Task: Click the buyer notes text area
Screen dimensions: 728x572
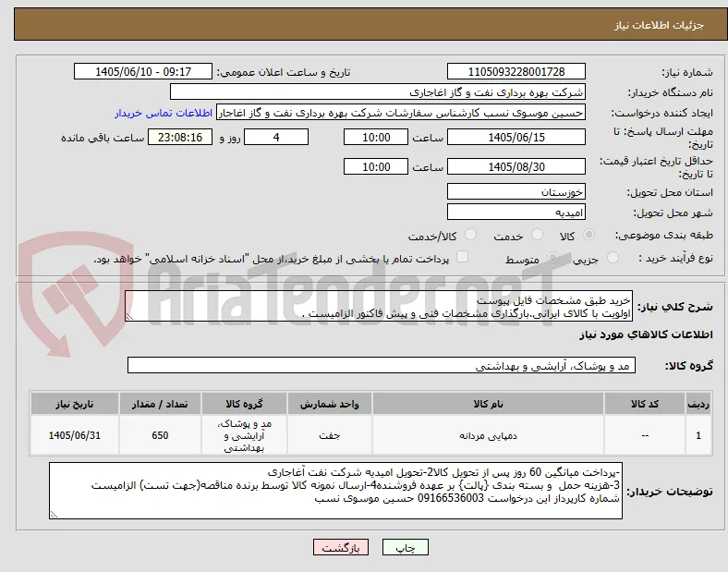Action: point(335,491)
